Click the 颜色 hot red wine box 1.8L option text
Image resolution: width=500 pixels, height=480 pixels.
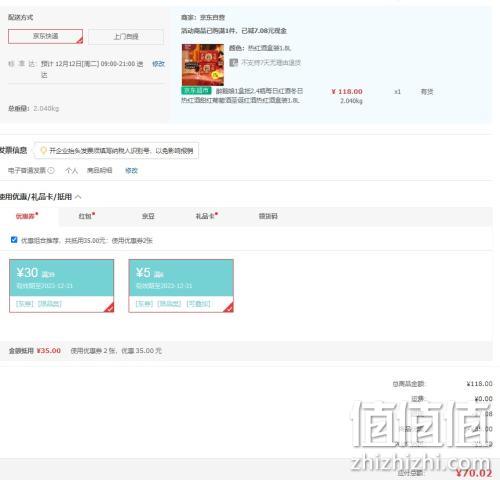coord(260,48)
